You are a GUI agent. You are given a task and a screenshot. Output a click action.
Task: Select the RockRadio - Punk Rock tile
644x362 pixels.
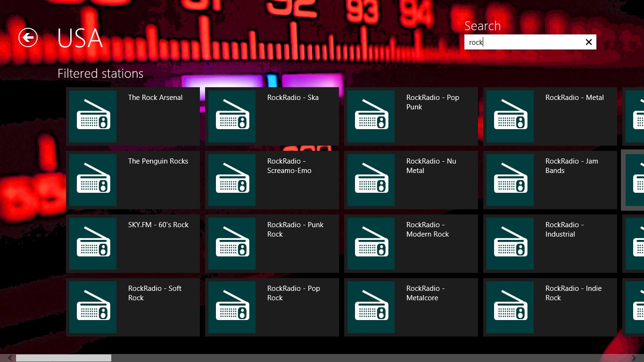point(272,244)
